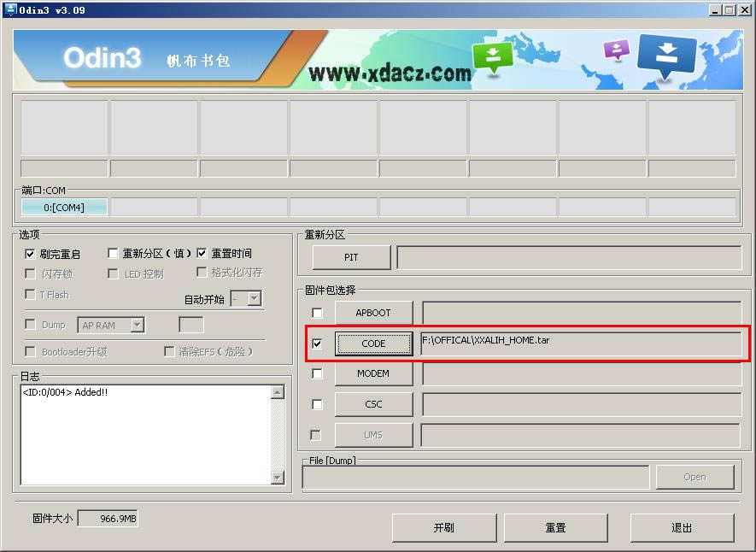Click the 重置 reset button
Image resolution: width=756 pixels, height=552 pixels.
(x=555, y=527)
